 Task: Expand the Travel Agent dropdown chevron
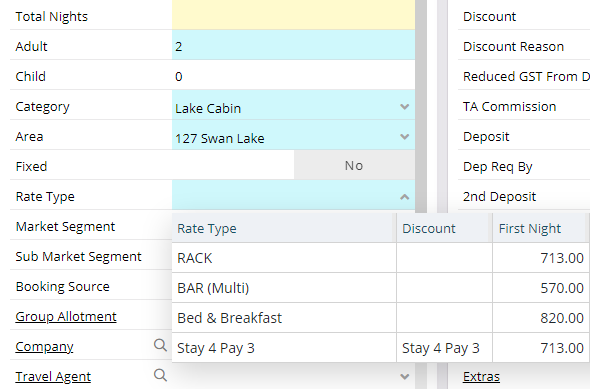404,376
